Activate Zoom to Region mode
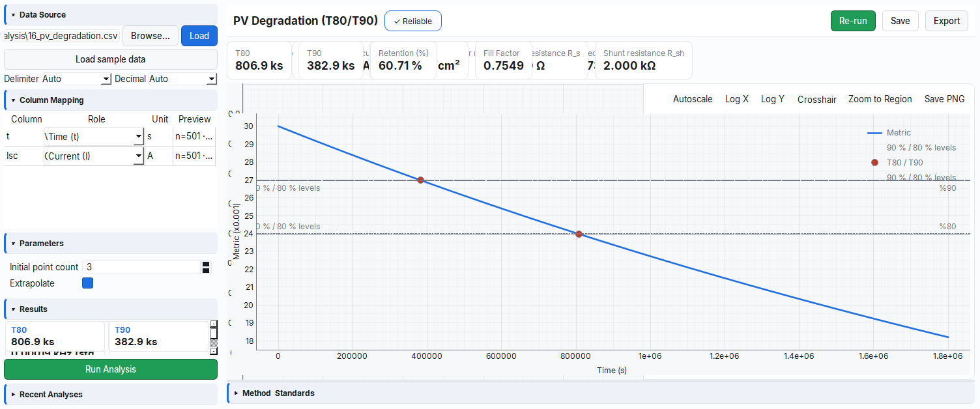Viewport: 980px width, 409px height. (x=880, y=99)
